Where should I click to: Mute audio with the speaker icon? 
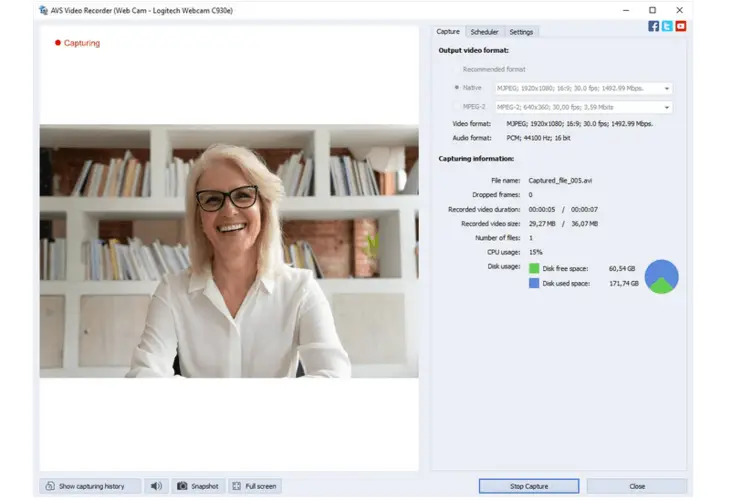tap(156, 486)
